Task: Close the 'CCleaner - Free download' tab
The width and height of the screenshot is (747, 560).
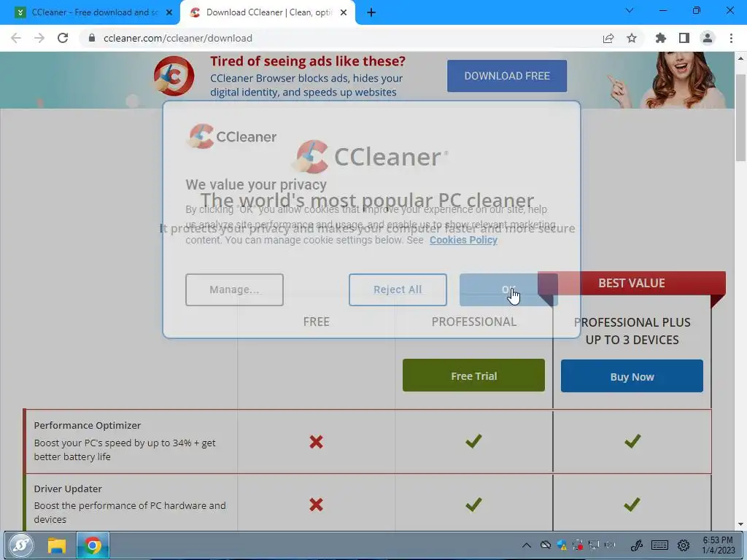Action: click(169, 12)
